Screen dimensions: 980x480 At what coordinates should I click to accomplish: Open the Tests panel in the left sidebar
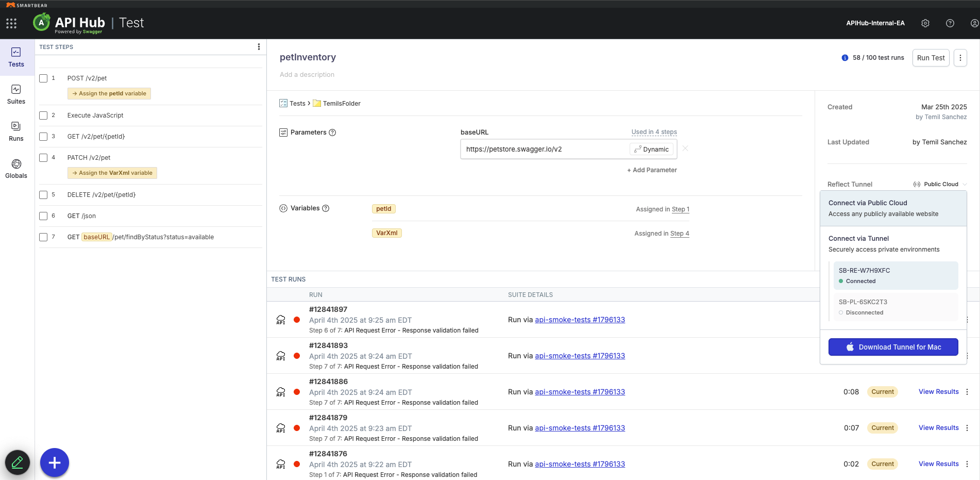tap(16, 57)
